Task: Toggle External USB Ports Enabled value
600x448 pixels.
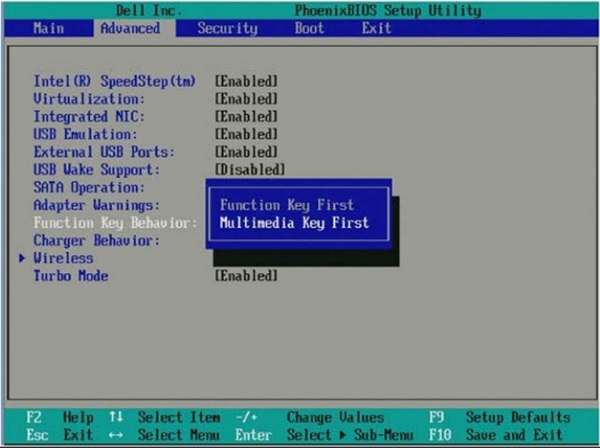Action: (246, 152)
